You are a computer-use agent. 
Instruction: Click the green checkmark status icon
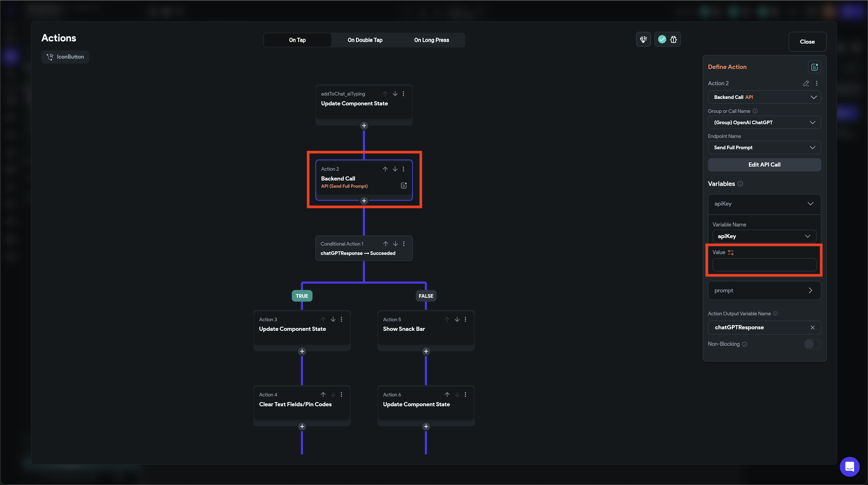click(x=662, y=40)
